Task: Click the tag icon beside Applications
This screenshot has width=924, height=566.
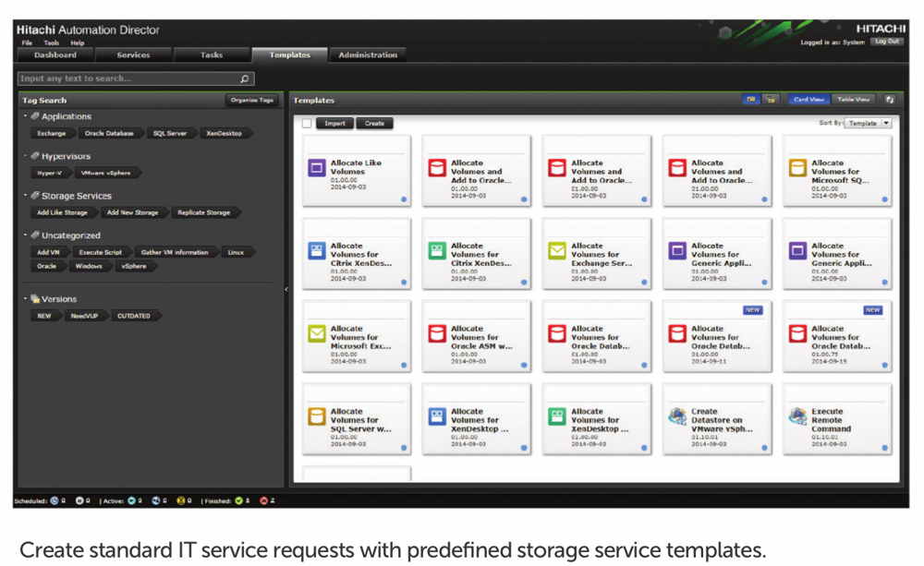Action: click(35, 116)
